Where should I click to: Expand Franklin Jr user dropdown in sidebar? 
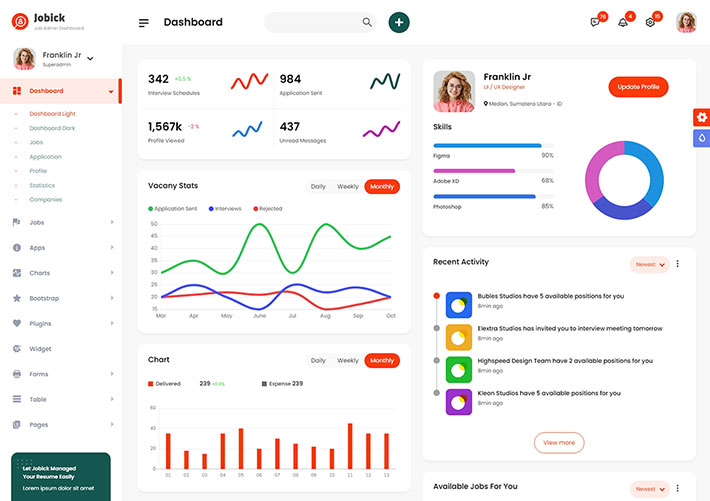coord(90,58)
